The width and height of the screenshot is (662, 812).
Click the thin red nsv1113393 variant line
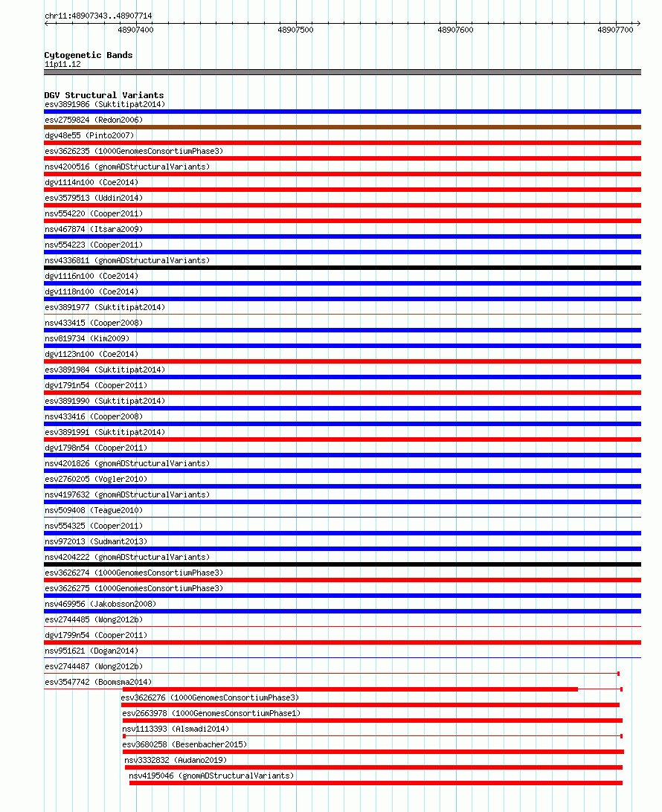(373, 736)
